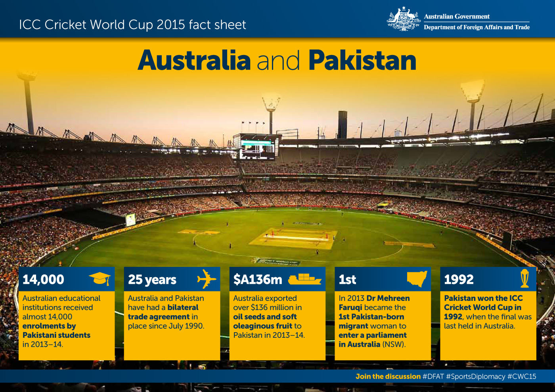Click 'last held in Australia' text
Viewport: 555px width, 392px height.
point(480,326)
